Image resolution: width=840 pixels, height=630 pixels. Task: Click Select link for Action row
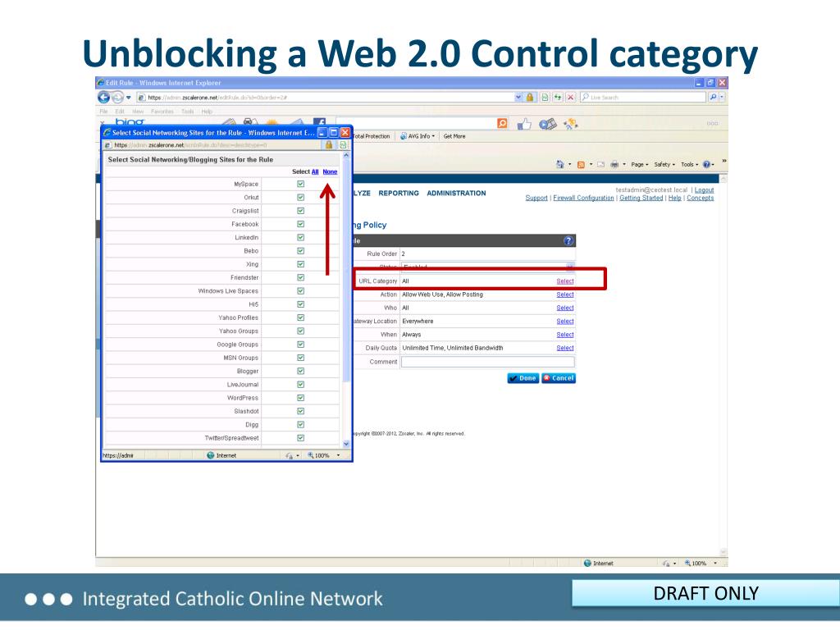point(564,294)
